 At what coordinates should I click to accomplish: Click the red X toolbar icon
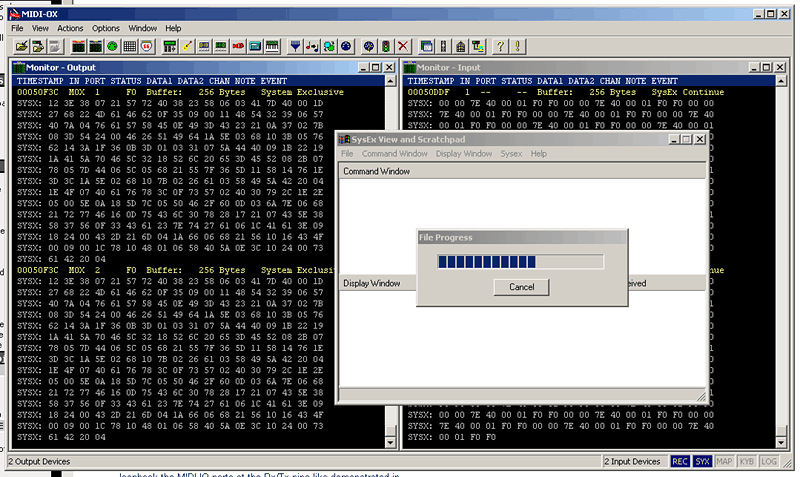pyautogui.click(x=403, y=46)
